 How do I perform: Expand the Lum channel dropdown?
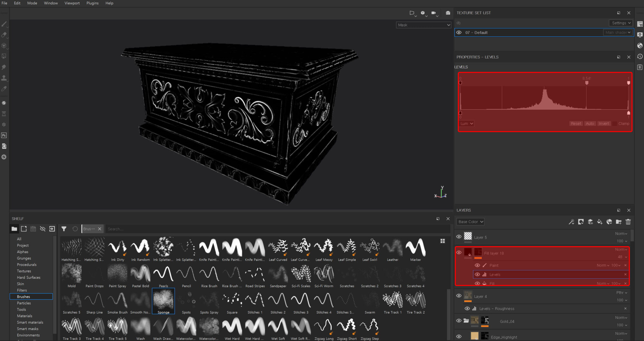pyautogui.click(x=467, y=124)
